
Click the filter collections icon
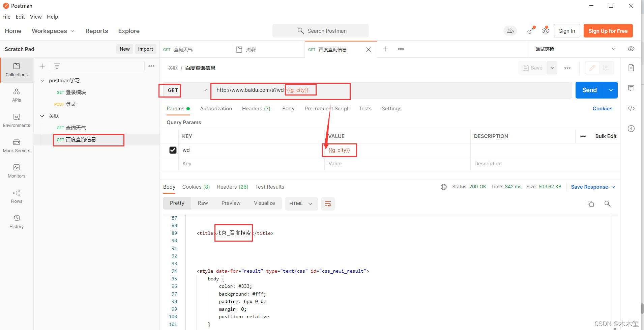57,66
